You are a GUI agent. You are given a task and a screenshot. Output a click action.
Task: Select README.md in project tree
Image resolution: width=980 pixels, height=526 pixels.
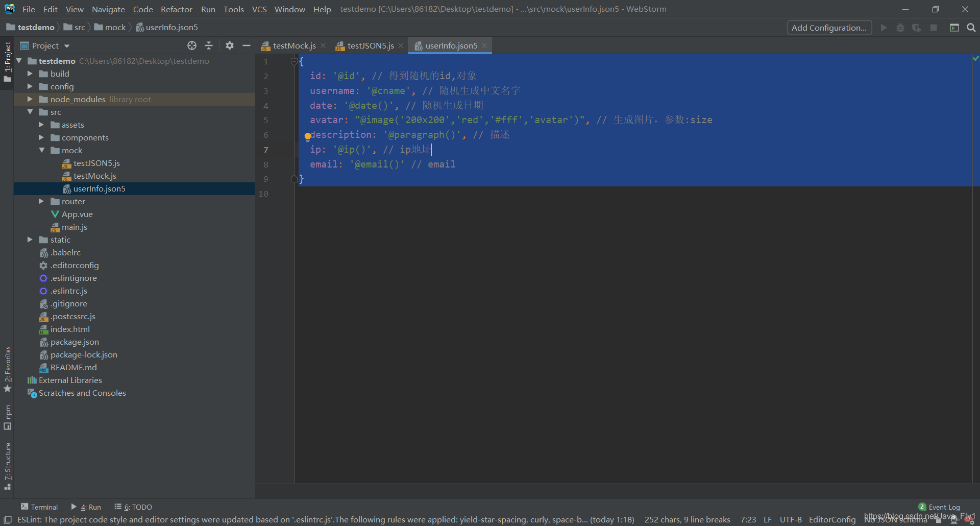(x=73, y=367)
